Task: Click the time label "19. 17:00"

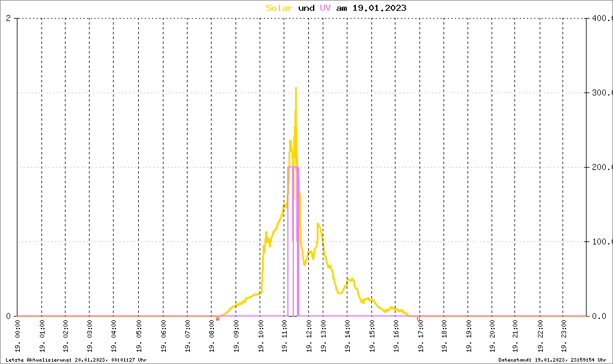Action: coord(421,336)
